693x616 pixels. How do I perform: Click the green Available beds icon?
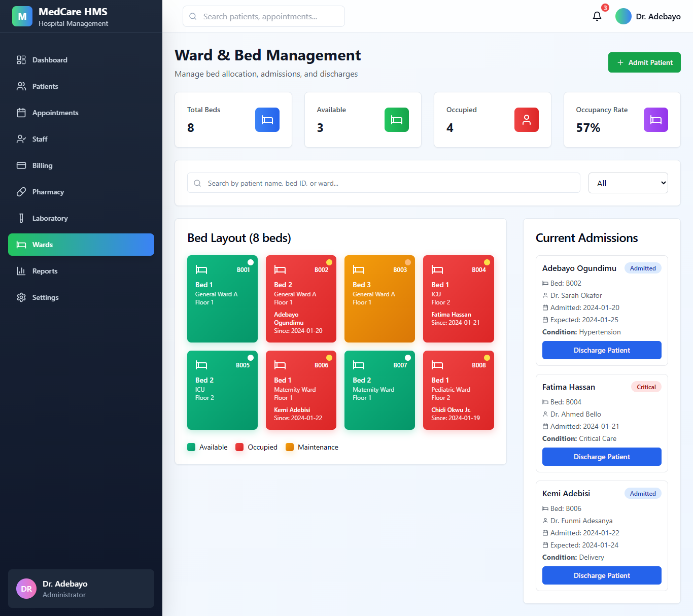(x=397, y=120)
